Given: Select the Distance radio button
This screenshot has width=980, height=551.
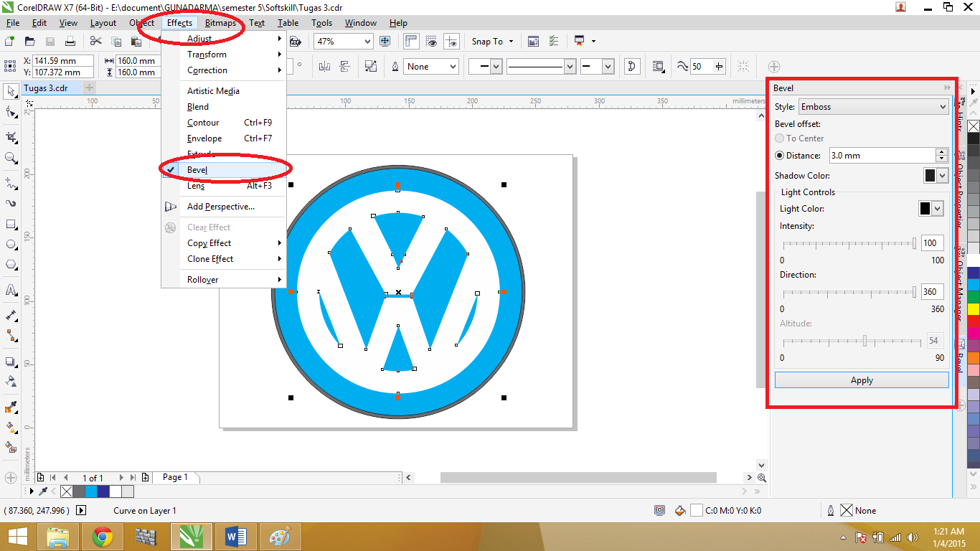Looking at the screenshot, I should [780, 156].
